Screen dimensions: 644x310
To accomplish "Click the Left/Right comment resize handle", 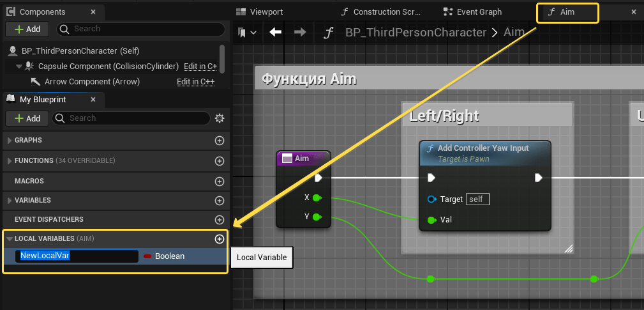I will 569,249.
